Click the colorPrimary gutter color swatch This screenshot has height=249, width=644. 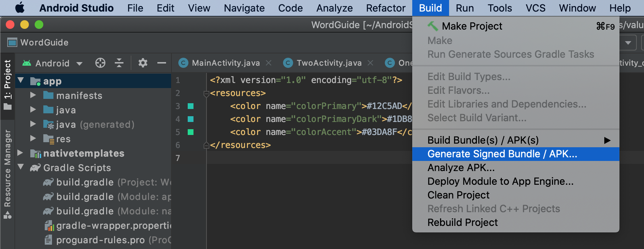coord(191,106)
